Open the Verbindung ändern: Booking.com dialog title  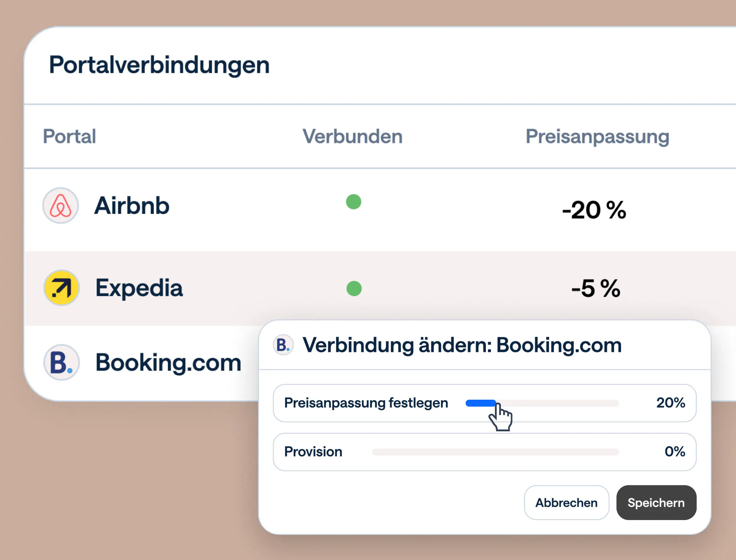pos(463,345)
